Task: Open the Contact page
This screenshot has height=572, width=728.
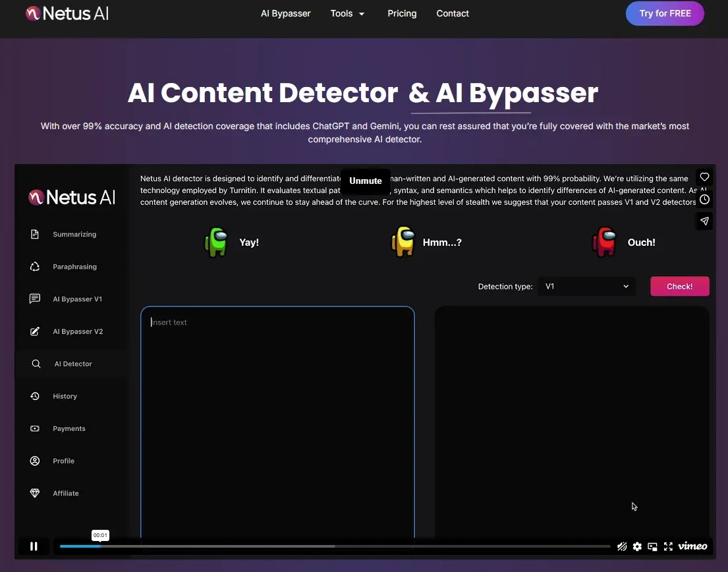Action: pos(453,13)
